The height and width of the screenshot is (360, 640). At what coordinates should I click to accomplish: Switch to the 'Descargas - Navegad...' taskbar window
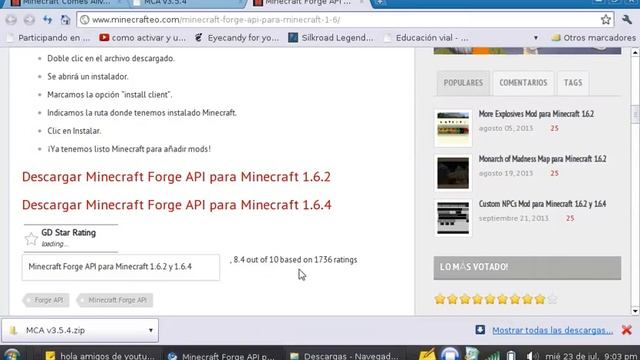tap(345, 355)
